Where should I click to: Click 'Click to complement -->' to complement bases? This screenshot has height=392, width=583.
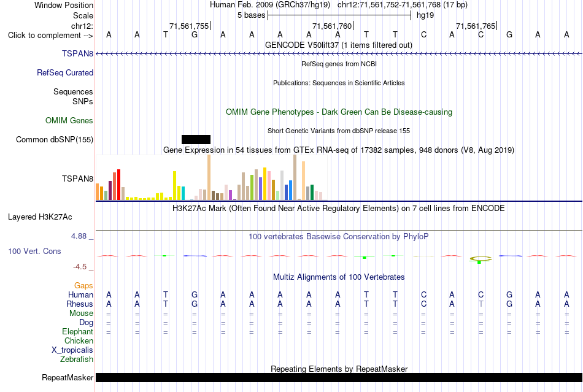click(50, 36)
